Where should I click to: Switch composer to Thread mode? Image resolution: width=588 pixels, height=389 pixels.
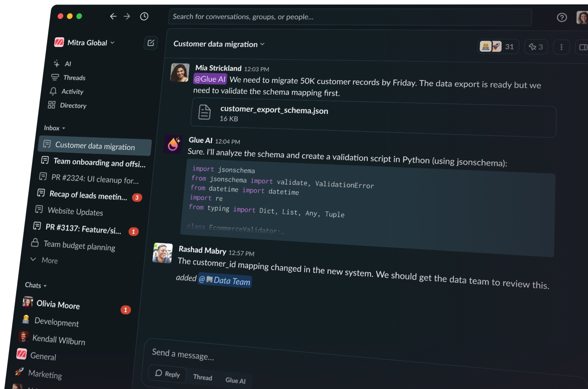click(203, 377)
